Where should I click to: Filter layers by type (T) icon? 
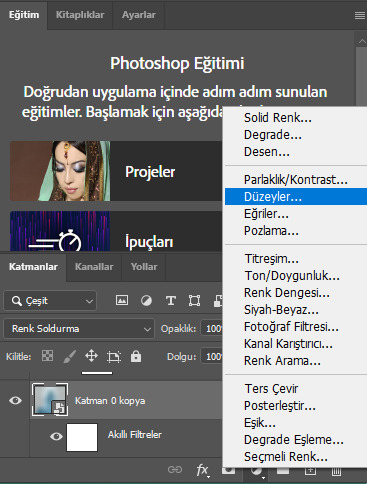coord(171,301)
